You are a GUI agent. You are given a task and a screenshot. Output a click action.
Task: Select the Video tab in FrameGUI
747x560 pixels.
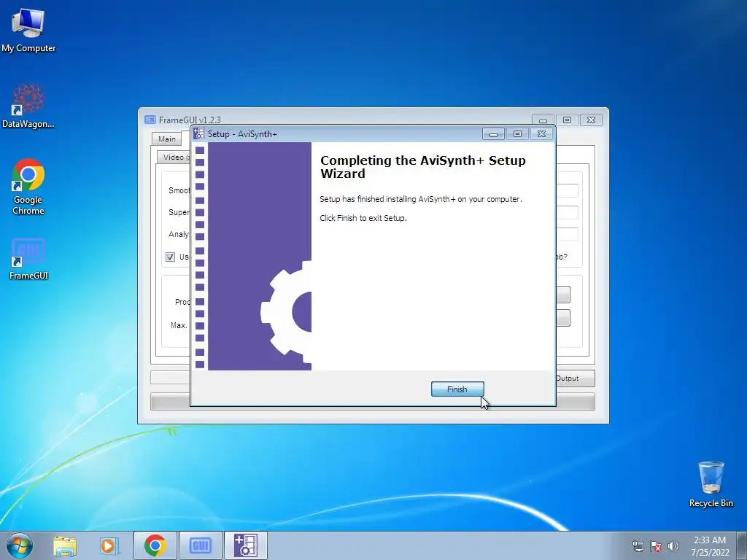click(174, 157)
